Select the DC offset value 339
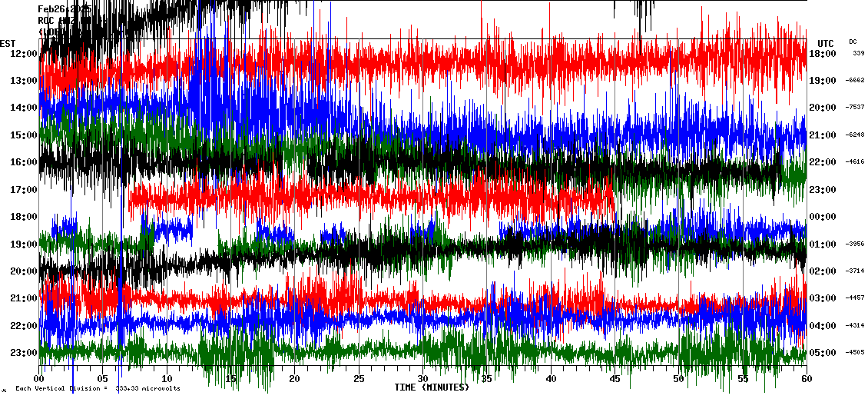868x399 pixels. pyautogui.click(x=858, y=54)
